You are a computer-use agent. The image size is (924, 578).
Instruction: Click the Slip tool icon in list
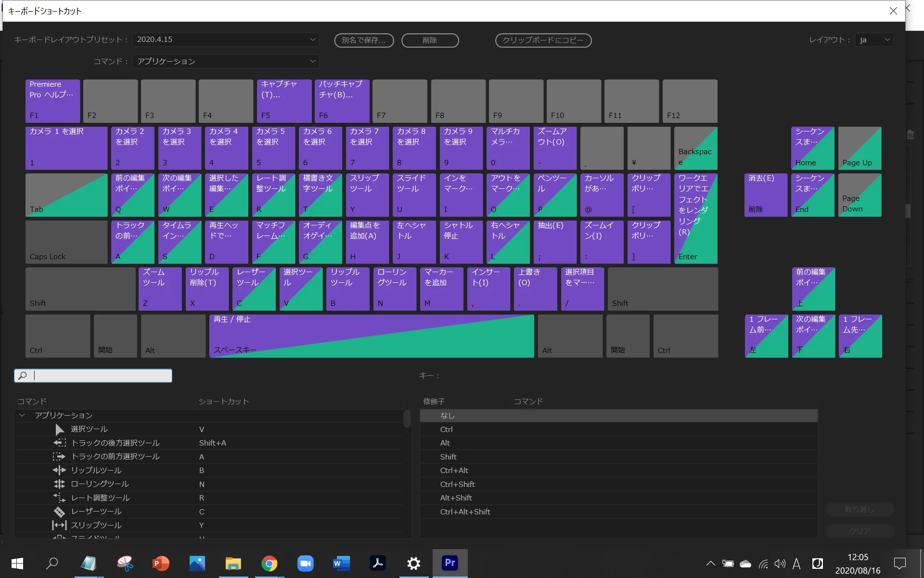pyautogui.click(x=59, y=525)
